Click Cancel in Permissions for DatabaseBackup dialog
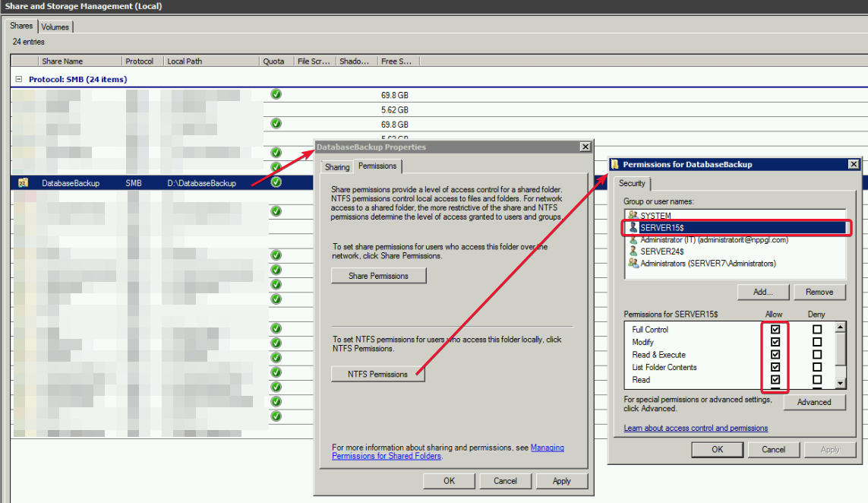This screenshot has height=503, width=868. tap(773, 449)
